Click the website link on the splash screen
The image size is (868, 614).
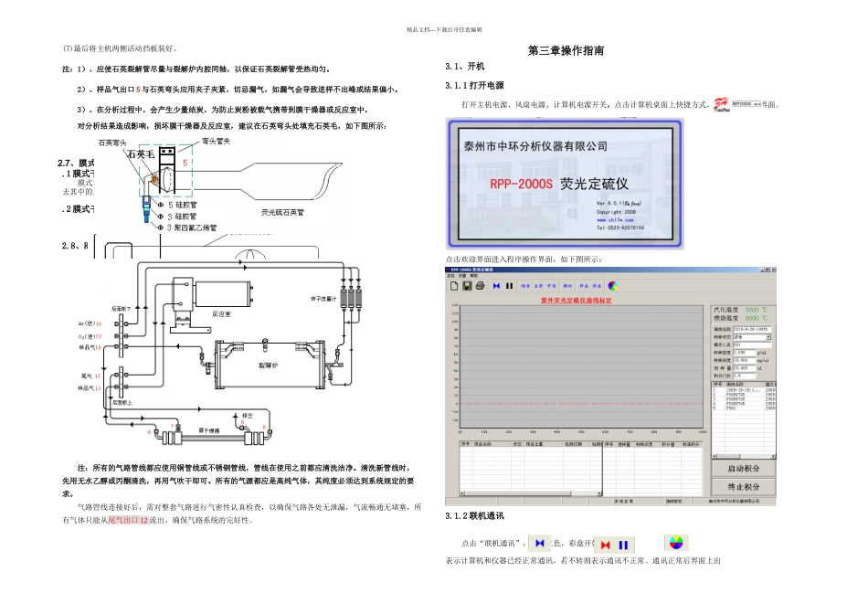pyautogui.click(x=615, y=220)
